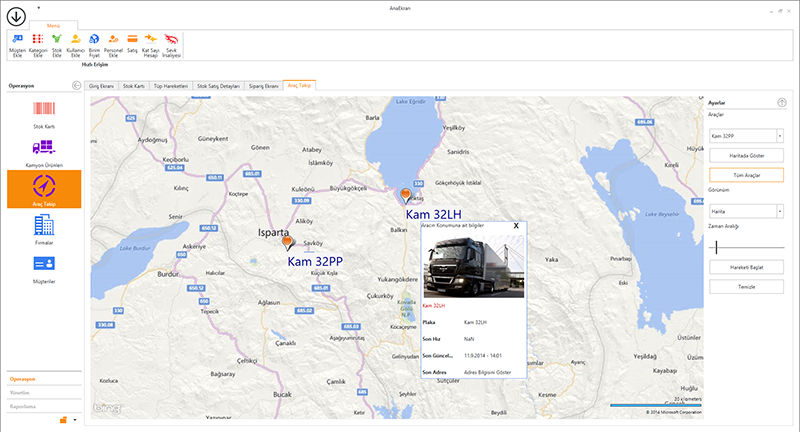Viewport: 800px width, 432px height.
Task: Click the Keçiborlu town label on map
Action: (175, 159)
